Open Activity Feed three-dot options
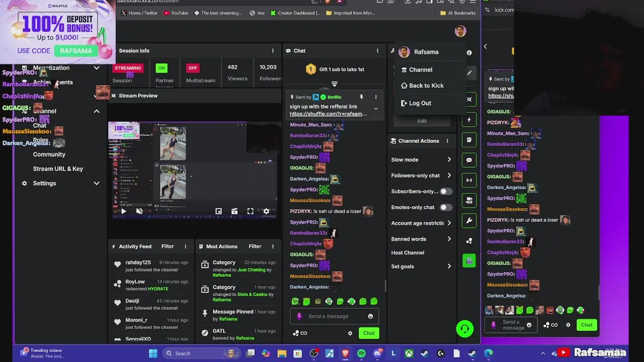 click(x=185, y=246)
